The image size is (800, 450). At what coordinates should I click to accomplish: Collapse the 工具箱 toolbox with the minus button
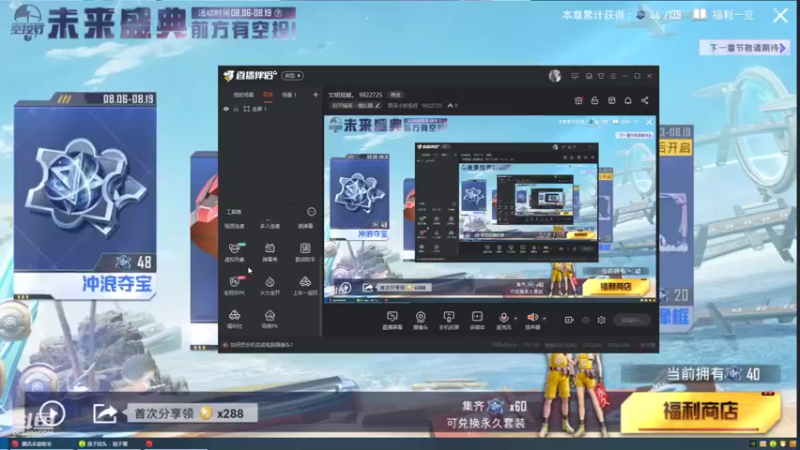coord(311,212)
